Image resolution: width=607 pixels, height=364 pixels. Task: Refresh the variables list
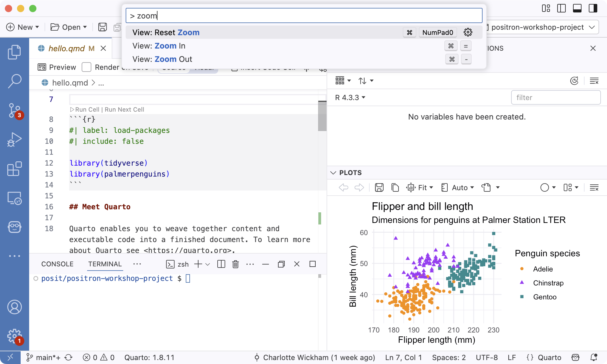(x=574, y=81)
